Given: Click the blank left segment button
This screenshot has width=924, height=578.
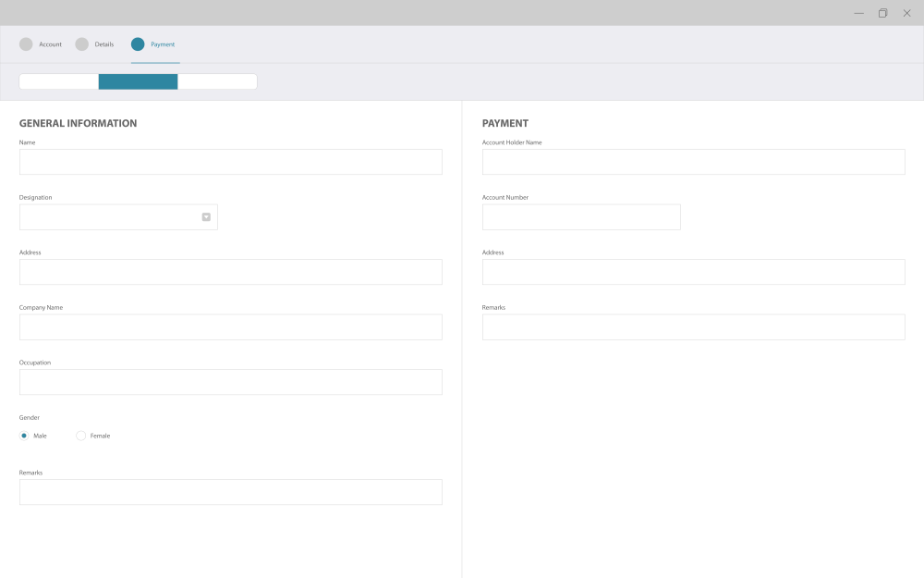Looking at the screenshot, I should [x=59, y=81].
